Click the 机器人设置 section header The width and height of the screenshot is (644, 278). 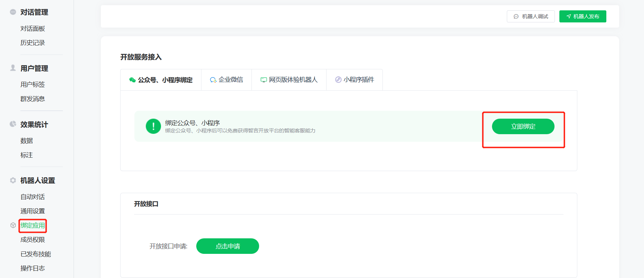click(x=38, y=180)
